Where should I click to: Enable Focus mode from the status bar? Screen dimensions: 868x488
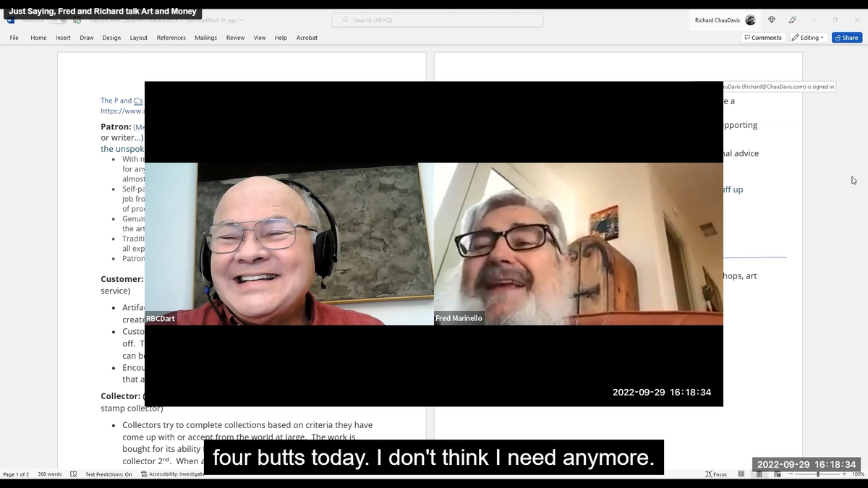716,474
